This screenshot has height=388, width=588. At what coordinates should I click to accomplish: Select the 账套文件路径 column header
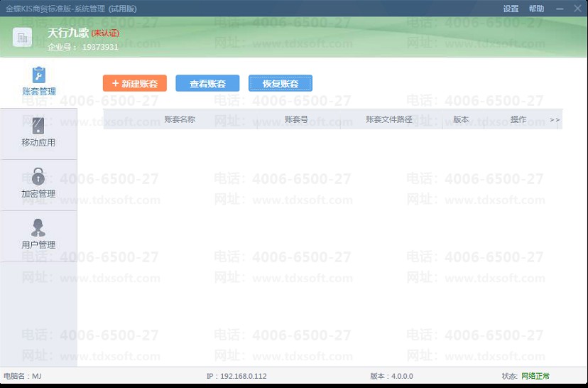[x=389, y=119]
